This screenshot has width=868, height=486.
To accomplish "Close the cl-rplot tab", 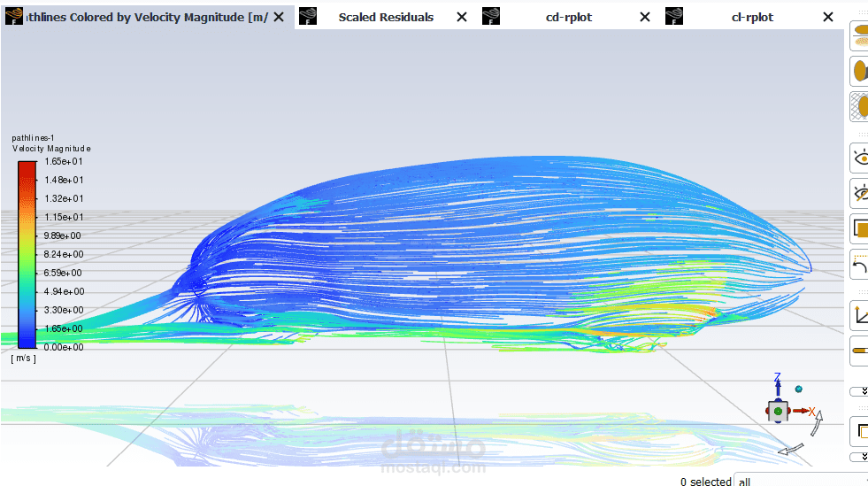I will (828, 17).
